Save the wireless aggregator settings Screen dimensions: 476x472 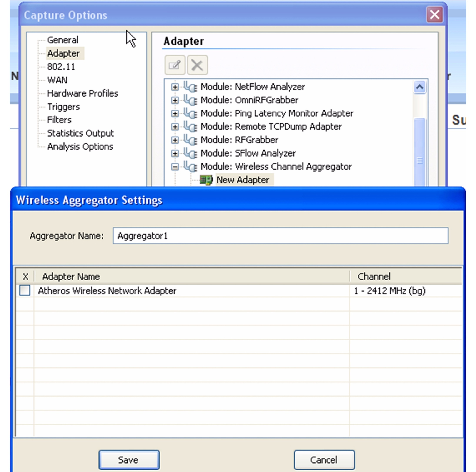click(129, 460)
